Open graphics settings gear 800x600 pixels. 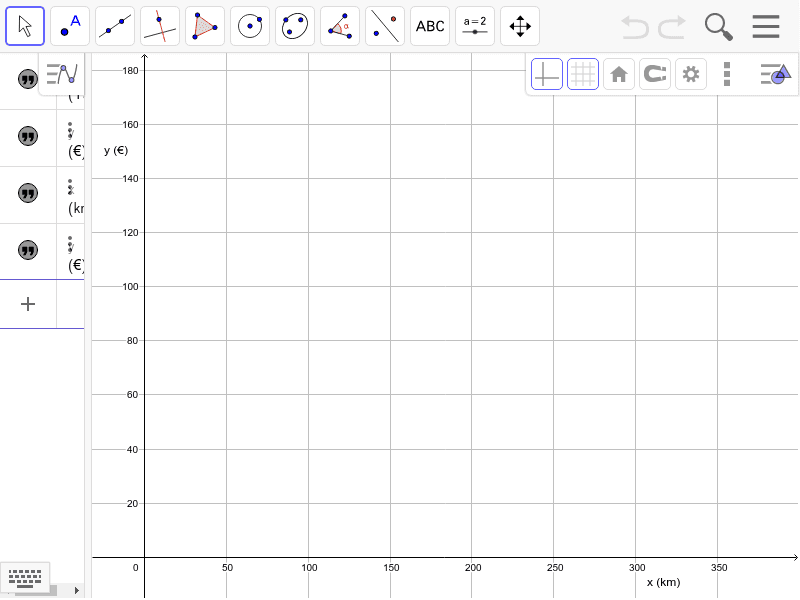(x=691, y=74)
